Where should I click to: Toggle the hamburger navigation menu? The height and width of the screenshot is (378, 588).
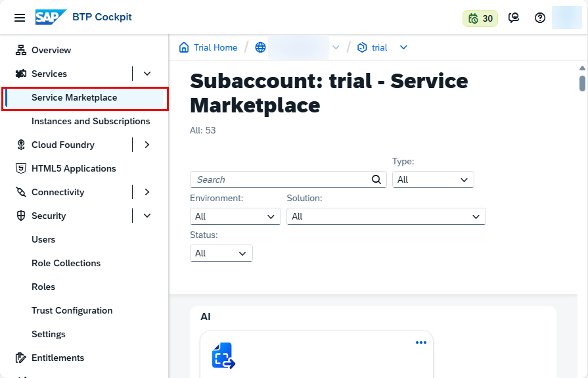[20, 18]
